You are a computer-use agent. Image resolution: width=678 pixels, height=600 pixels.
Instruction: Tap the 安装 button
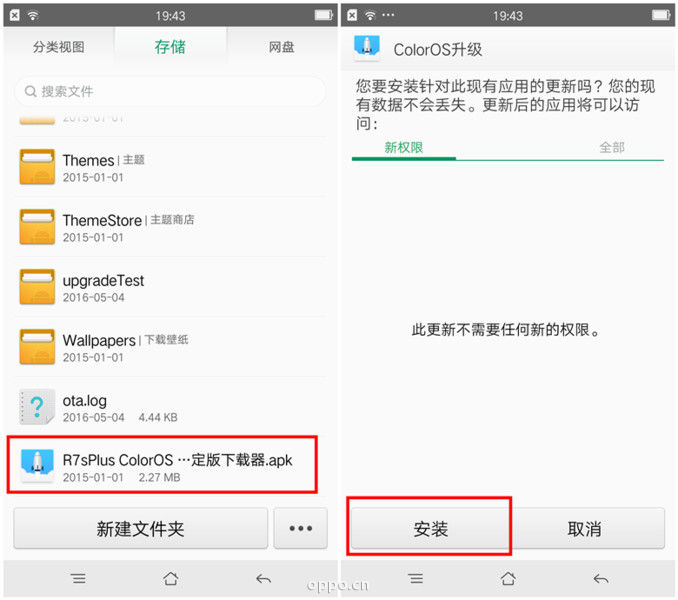tap(430, 529)
